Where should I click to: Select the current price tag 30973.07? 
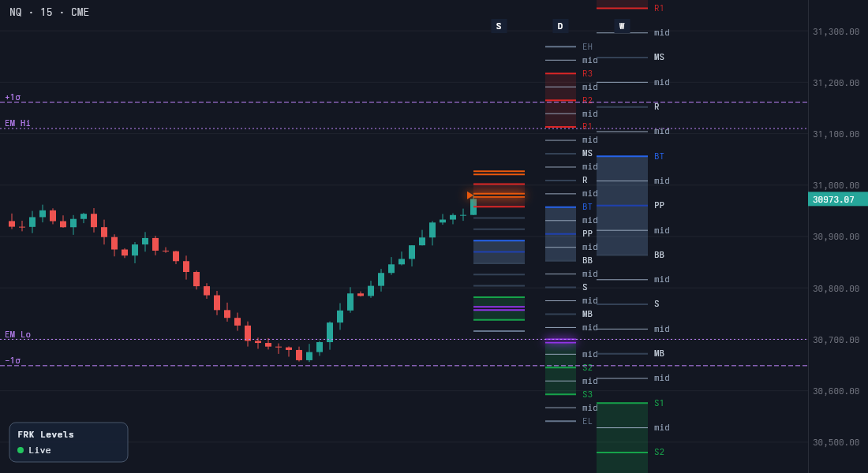pyautogui.click(x=837, y=199)
